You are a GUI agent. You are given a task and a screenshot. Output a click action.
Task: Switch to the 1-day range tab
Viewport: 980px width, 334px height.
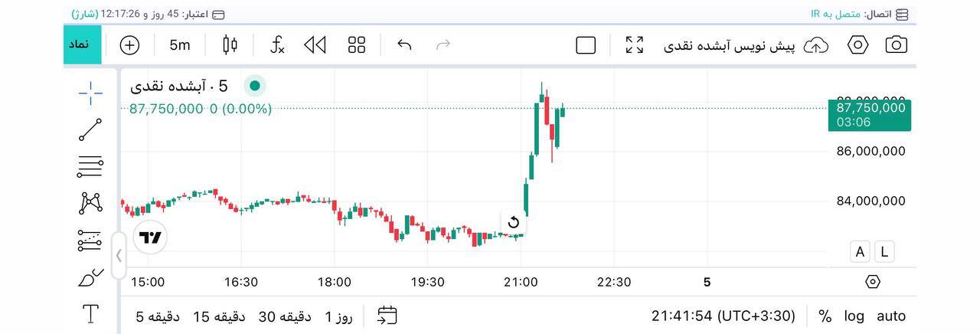coord(338,316)
